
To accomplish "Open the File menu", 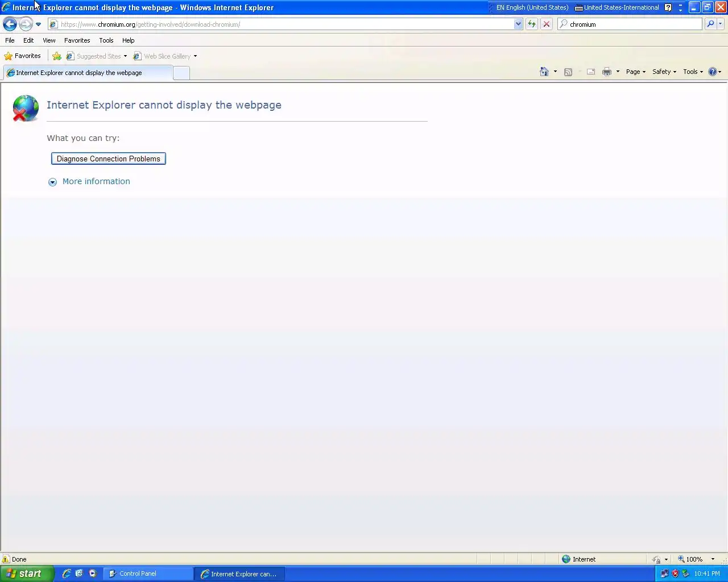I will 10,40.
